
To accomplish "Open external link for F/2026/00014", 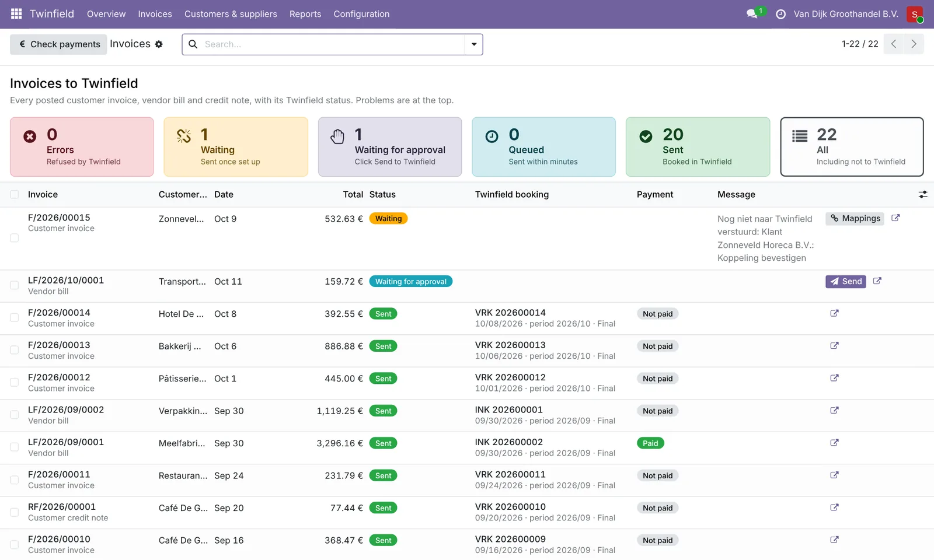I will click(834, 313).
